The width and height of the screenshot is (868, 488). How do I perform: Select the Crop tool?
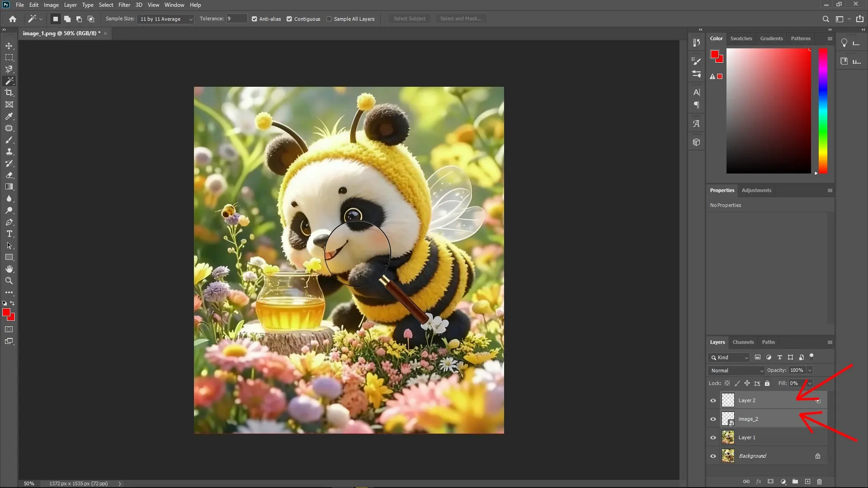pos(9,93)
